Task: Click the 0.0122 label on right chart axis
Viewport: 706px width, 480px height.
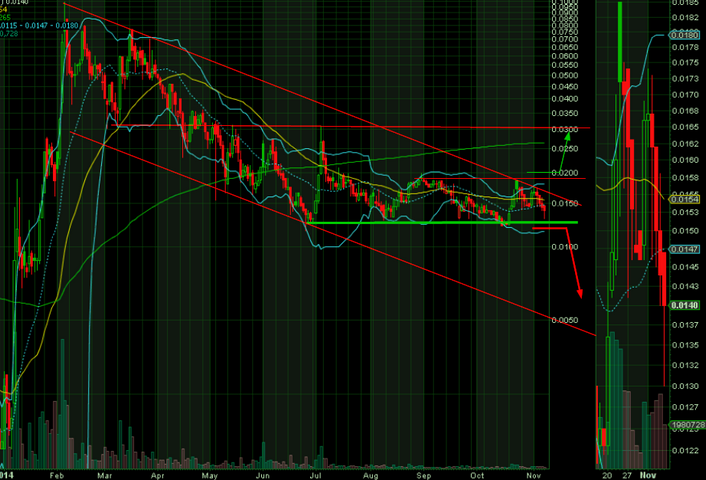Action: pyautogui.click(x=685, y=450)
